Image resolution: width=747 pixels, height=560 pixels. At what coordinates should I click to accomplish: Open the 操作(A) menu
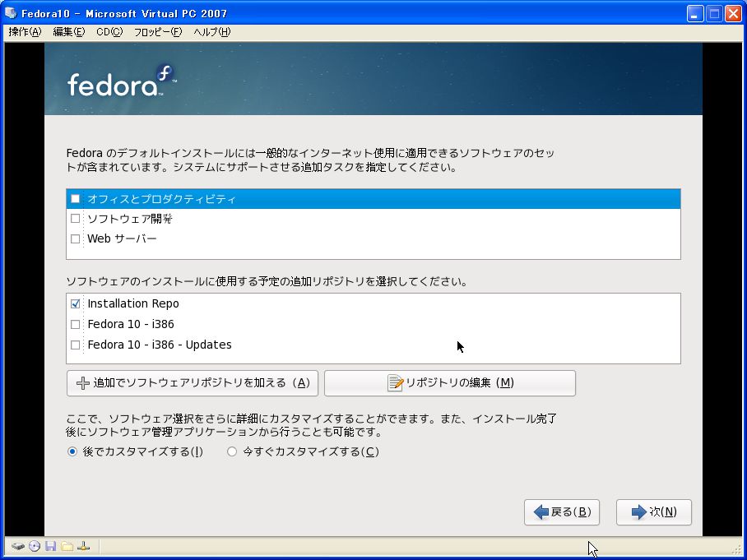pos(25,32)
